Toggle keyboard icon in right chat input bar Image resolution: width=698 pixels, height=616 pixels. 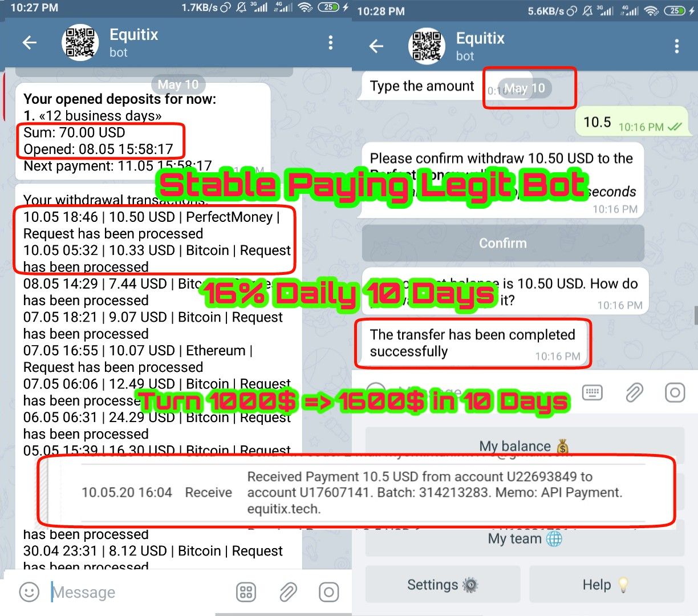pyautogui.click(x=593, y=392)
